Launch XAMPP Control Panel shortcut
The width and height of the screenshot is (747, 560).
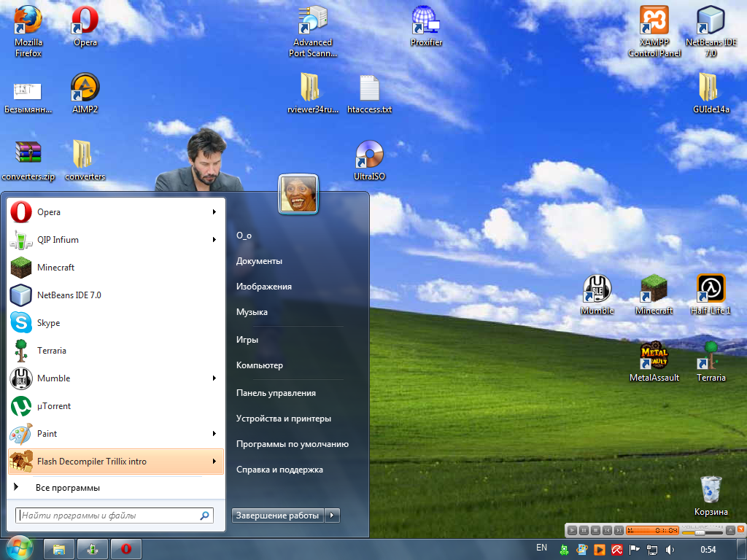[x=654, y=31]
